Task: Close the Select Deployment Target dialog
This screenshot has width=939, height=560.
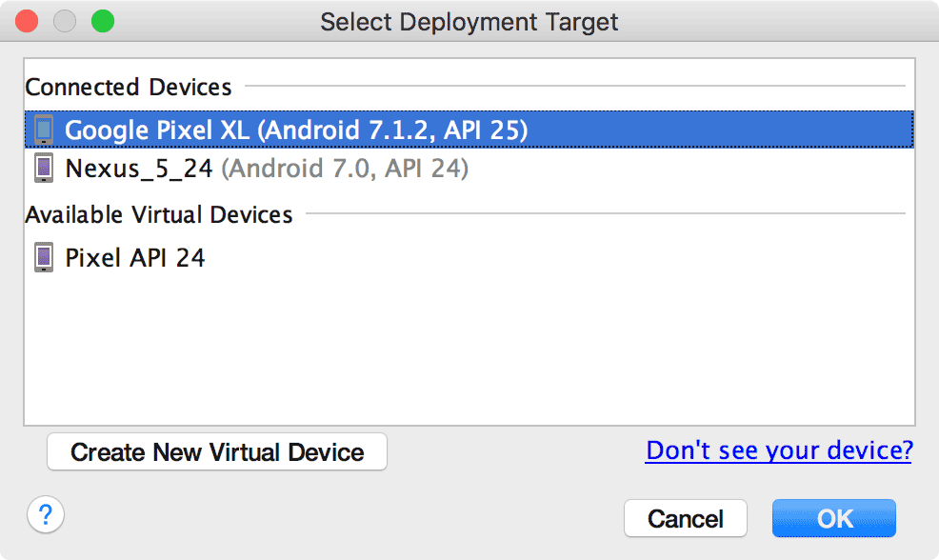Action: [x=28, y=21]
